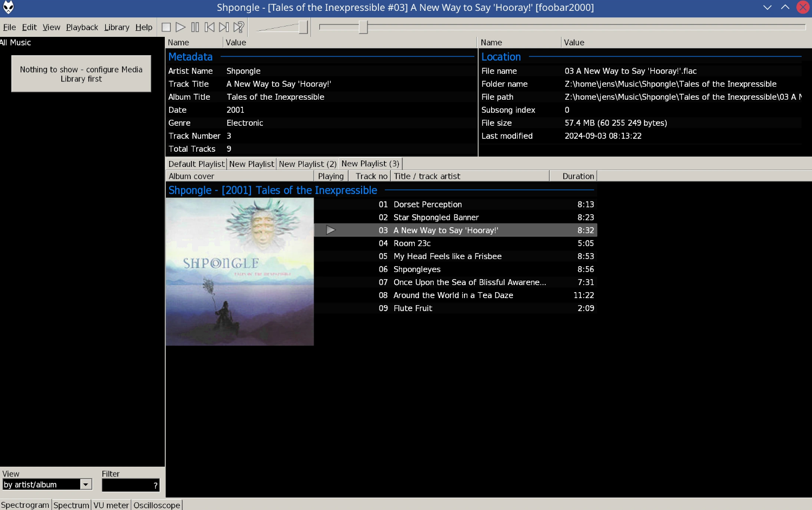Image resolution: width=812 pixels, height=510 pixels.
Task: Adjust the volume slider handle
Action: pos(303,27)
